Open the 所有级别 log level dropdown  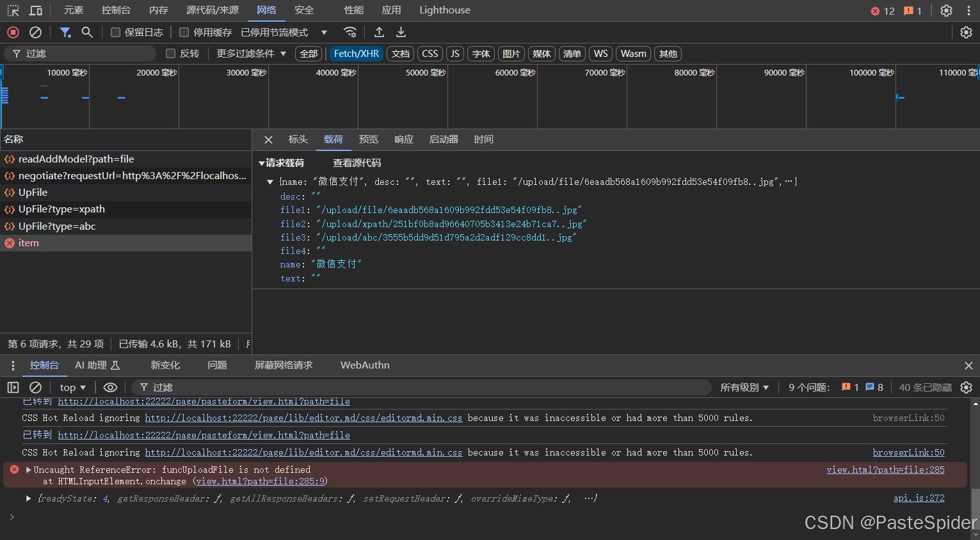pos(744,387)
